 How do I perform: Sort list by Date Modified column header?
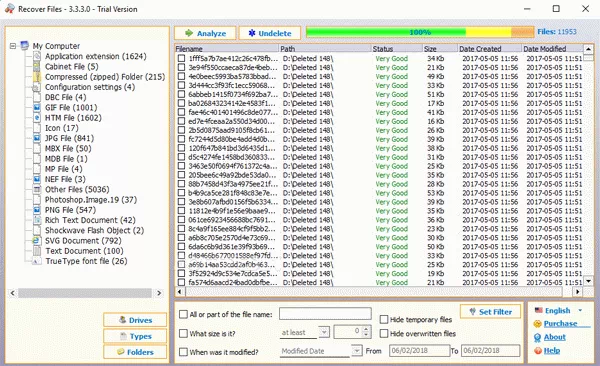(552, 49)
